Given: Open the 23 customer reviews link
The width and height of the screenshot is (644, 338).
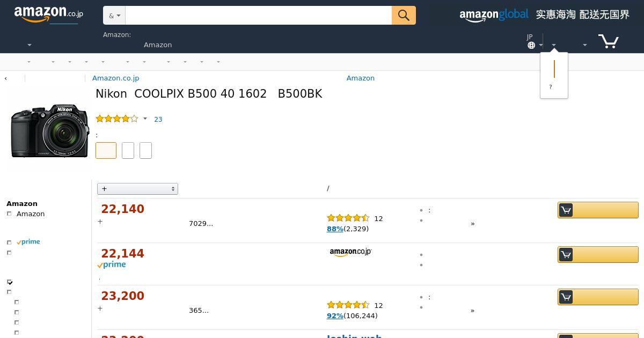Looking at the screenshot, I should [x=158, y=120].
